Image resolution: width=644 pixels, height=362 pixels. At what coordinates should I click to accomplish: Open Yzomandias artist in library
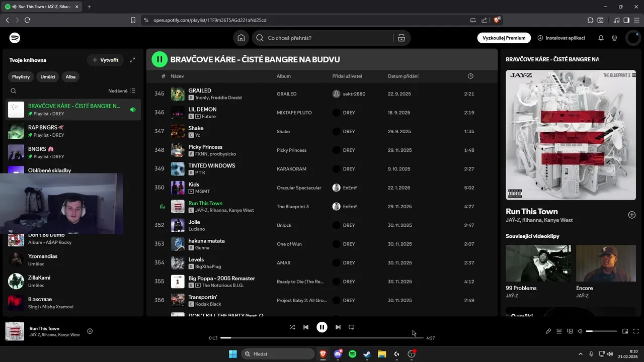coord(73,259)
